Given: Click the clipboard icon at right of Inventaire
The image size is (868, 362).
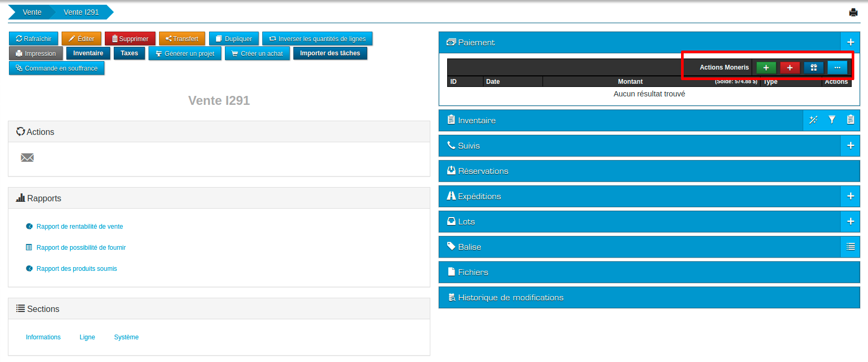Looking at the screenshot, I should tap(850, 120).
